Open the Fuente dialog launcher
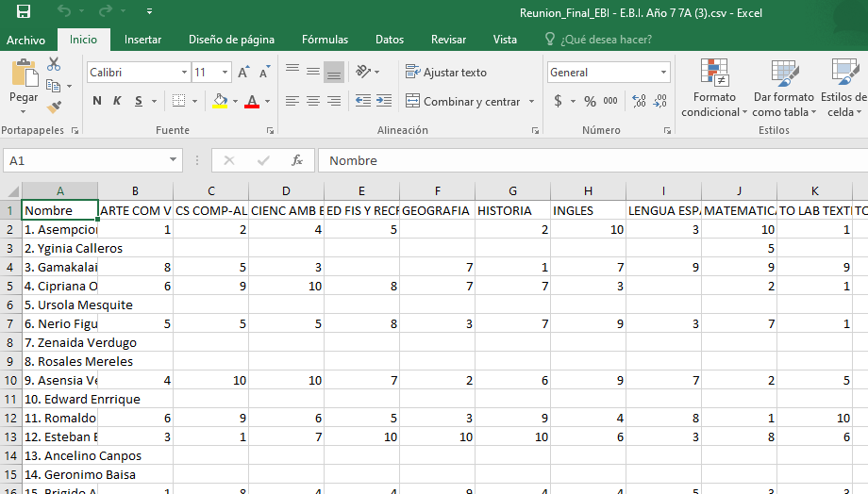Viewport: 868px width, 494px height. click(x=270, y=130)
